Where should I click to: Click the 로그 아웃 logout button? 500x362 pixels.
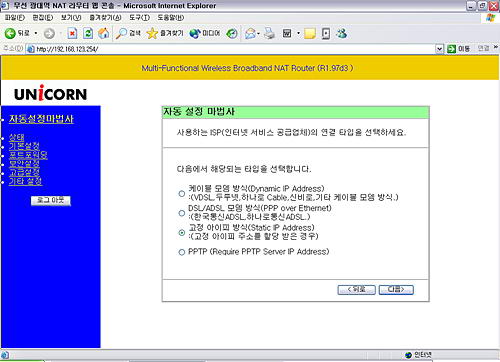[x=51, y=200]
